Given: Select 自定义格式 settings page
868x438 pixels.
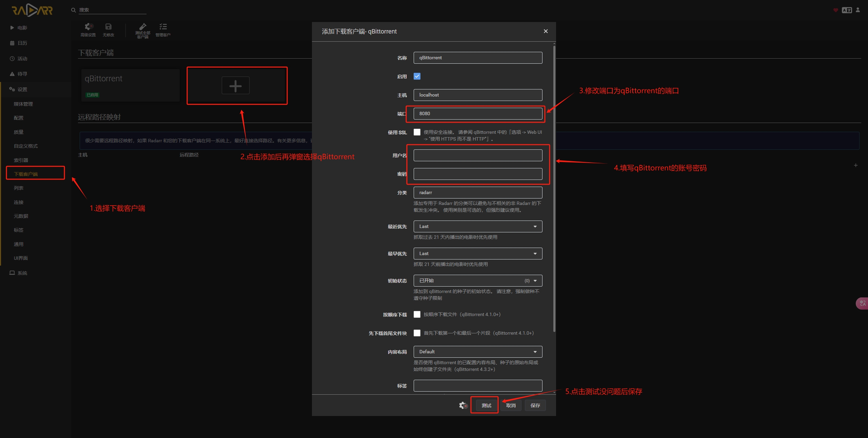Looking at the screenshot, I should (x=26, y=146).
